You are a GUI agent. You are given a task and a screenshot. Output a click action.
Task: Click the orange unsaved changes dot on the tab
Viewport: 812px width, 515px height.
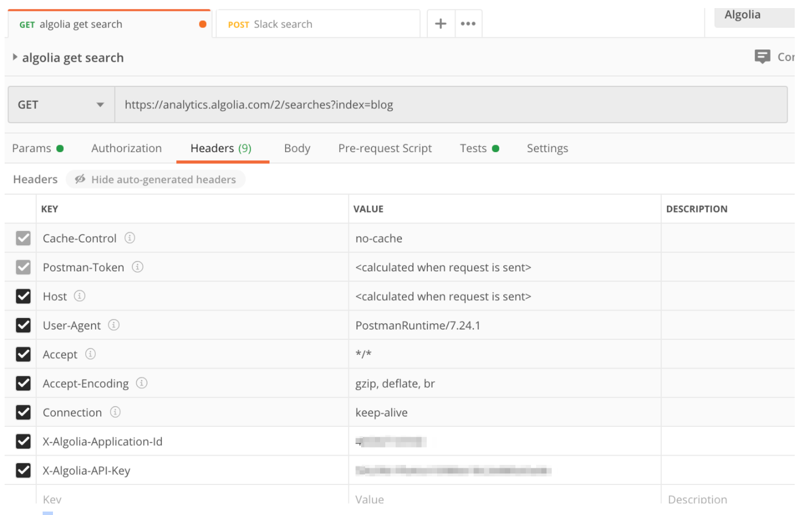coord(202,24)
